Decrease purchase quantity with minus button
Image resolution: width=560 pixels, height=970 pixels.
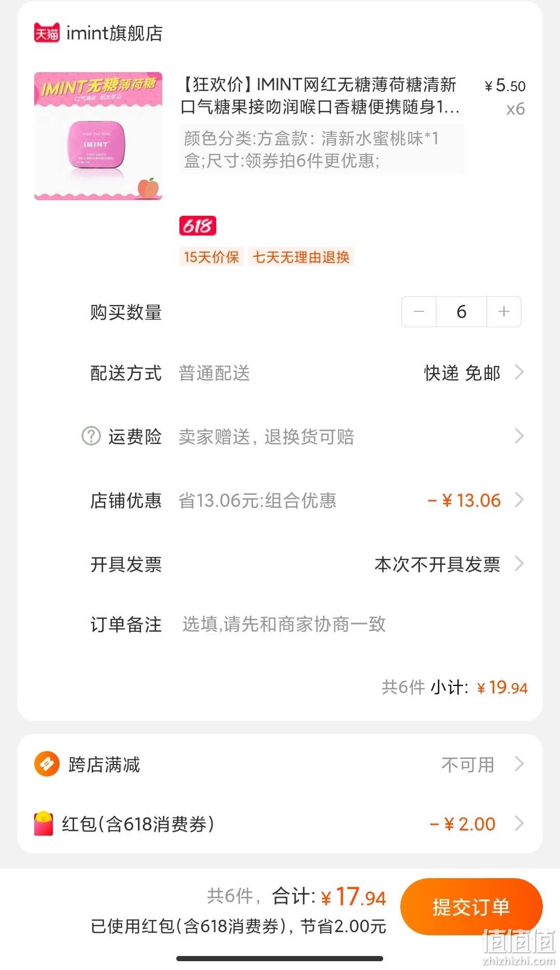(x=419, y=312)
